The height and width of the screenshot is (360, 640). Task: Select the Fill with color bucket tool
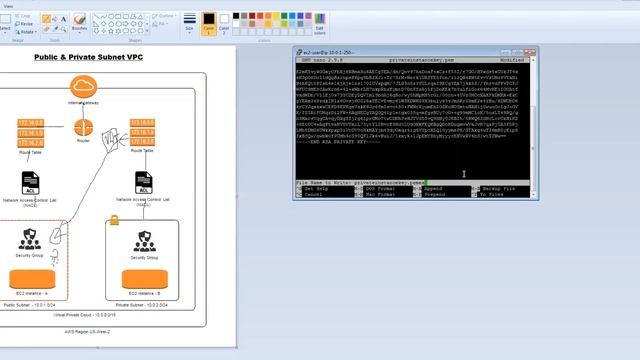(x=55, y=19)
